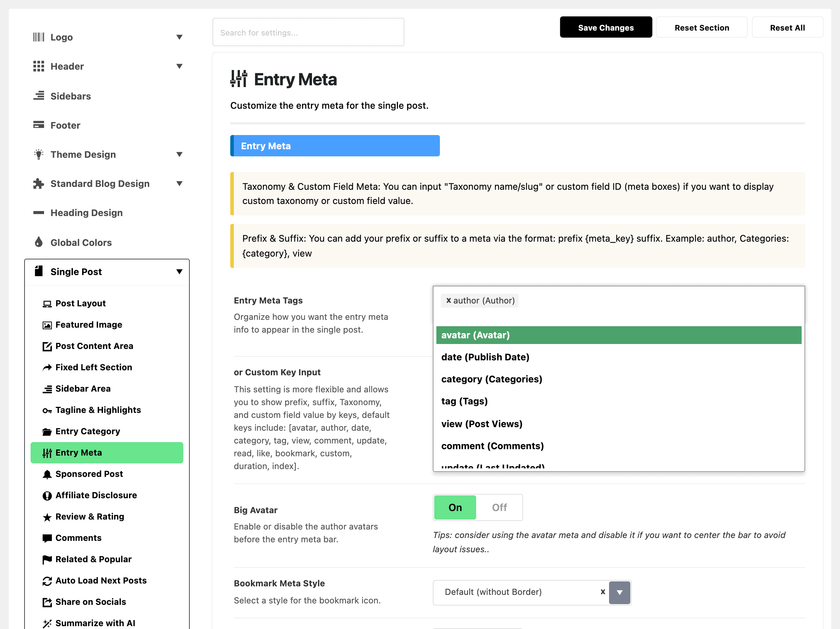
Task: Turn Big Avatar On
Action: pos(455,507)
